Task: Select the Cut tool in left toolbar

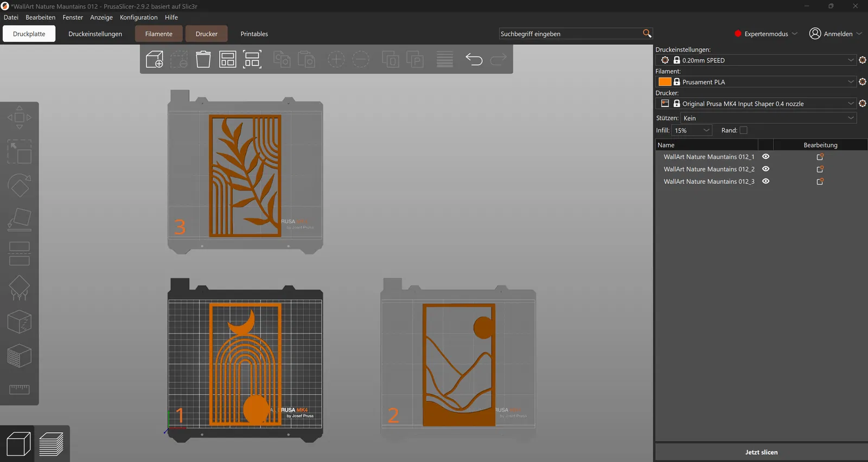Action: click(x=19, y=254)
